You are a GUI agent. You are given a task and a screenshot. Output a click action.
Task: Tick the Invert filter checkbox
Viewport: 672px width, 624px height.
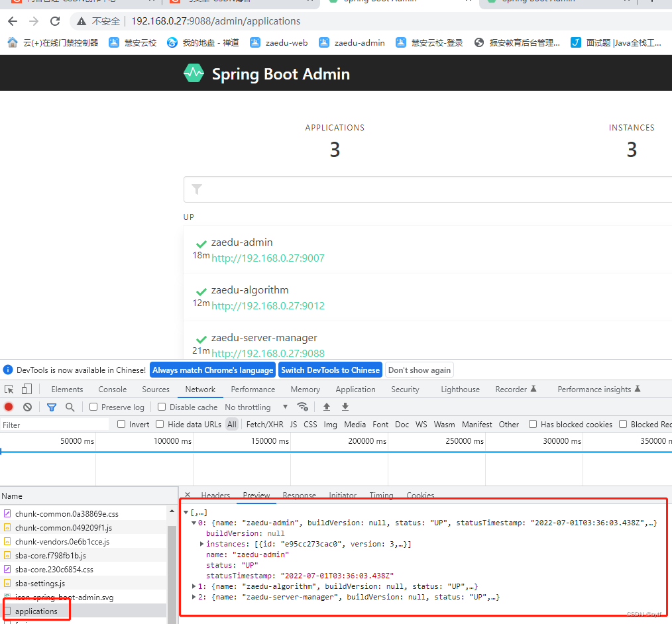[121, 424]
